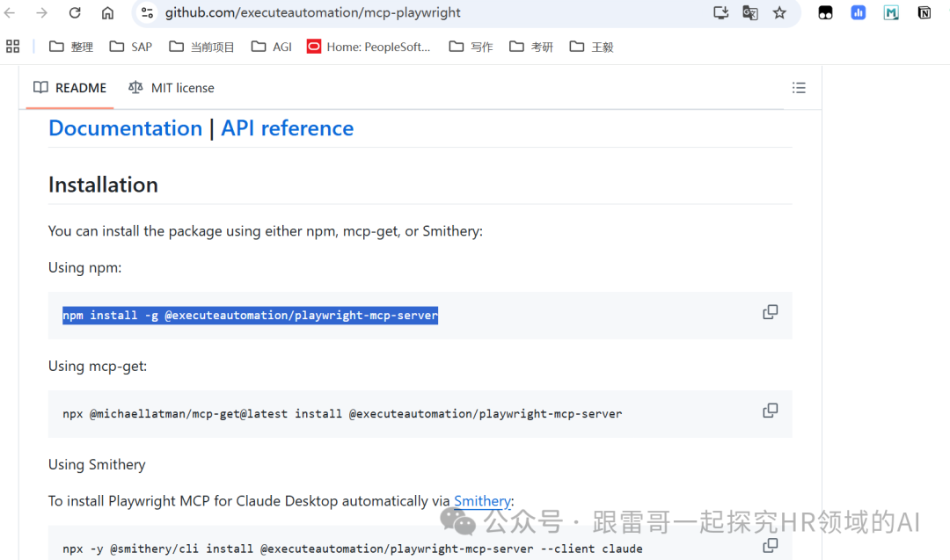Go back to the previous page

coord(10,12)
